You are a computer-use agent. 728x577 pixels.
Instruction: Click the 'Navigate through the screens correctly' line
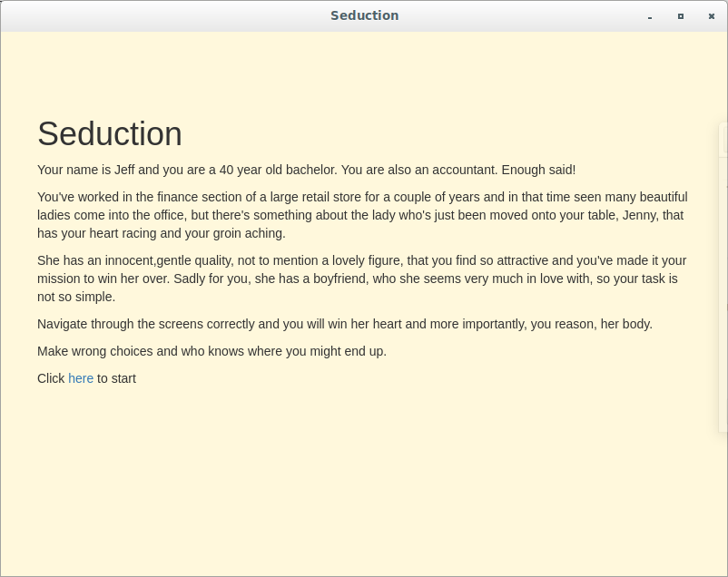click(x=345, y=324)
